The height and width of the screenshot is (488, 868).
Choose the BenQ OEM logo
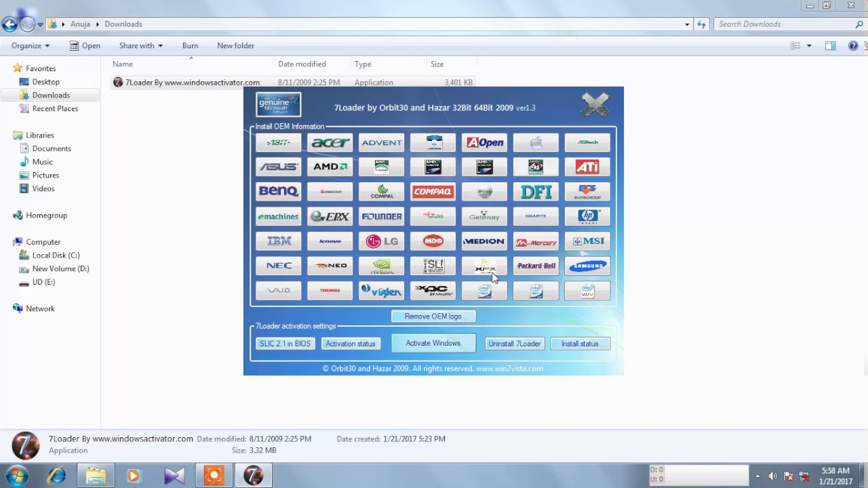[279, 191]
